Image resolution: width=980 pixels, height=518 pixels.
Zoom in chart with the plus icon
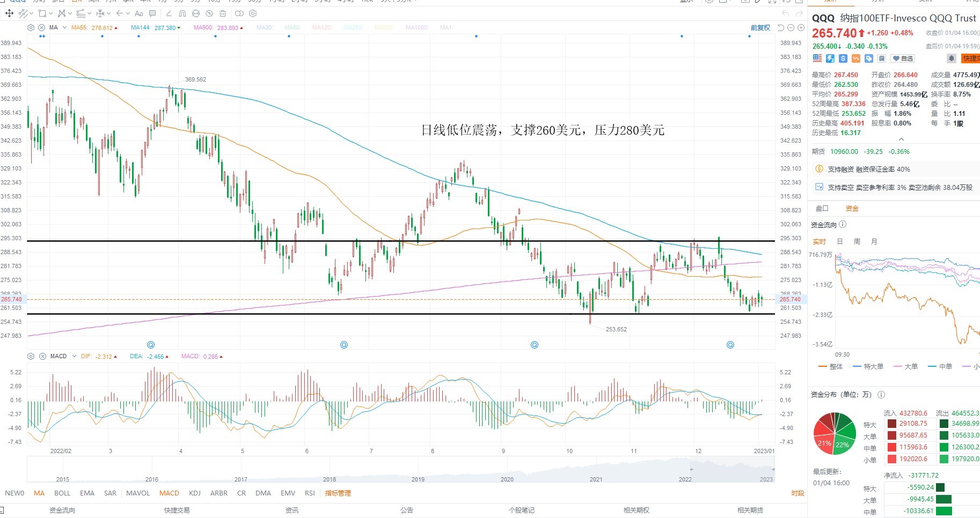click(801, 27)
